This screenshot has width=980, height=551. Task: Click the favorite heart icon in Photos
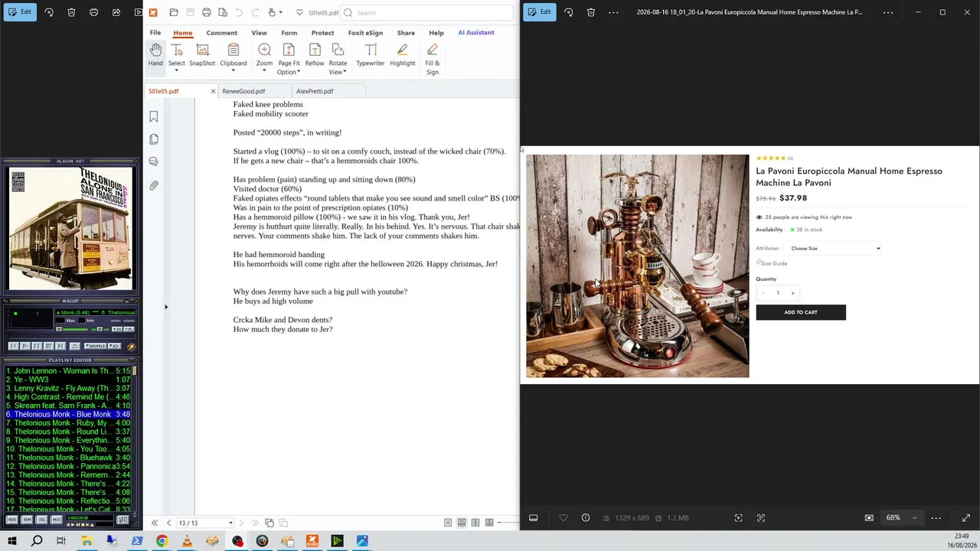point(563,518)
